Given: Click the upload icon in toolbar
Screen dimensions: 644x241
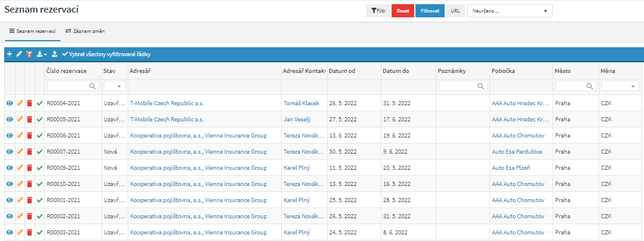Looking at the screenshot, I should pyautogui.click(x=54, y=54).
